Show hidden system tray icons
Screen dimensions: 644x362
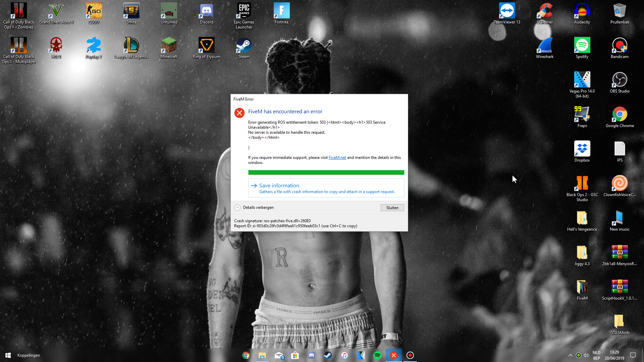pyautogui.click(x=570, y=355)
